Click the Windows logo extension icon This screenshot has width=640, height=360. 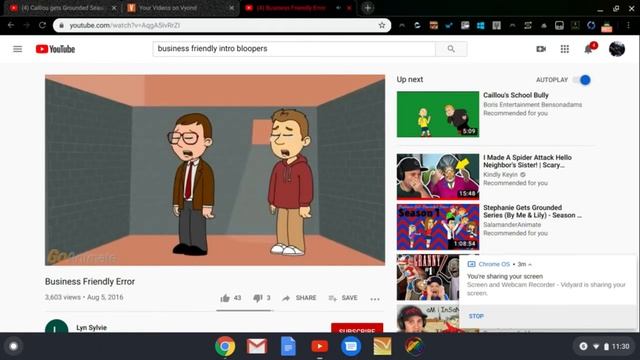tap(480, 25)
